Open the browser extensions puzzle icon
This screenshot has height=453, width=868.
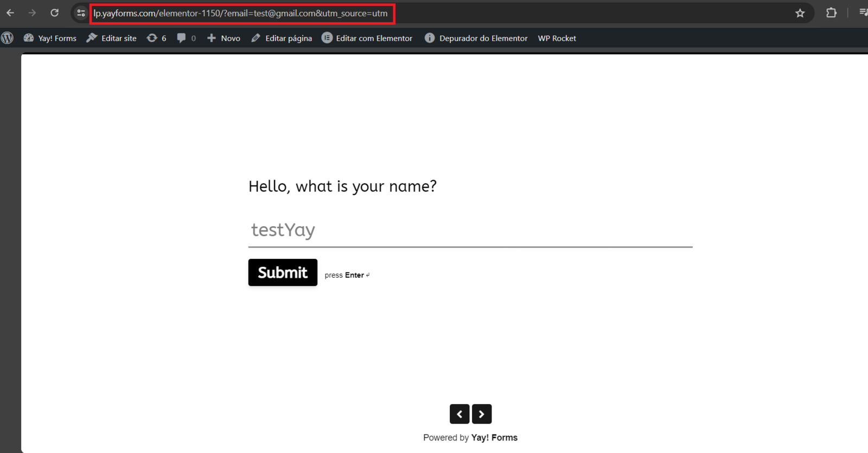[831, 13]
